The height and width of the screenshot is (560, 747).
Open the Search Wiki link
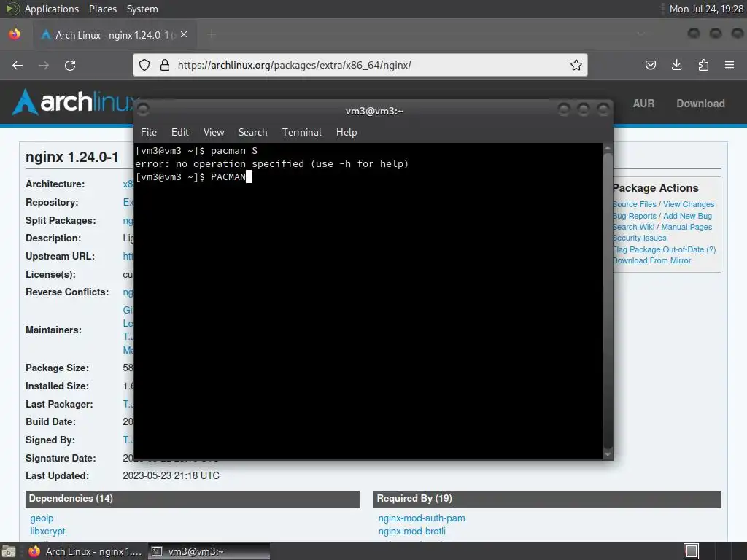pyautogui.click(x=633, y=227)
